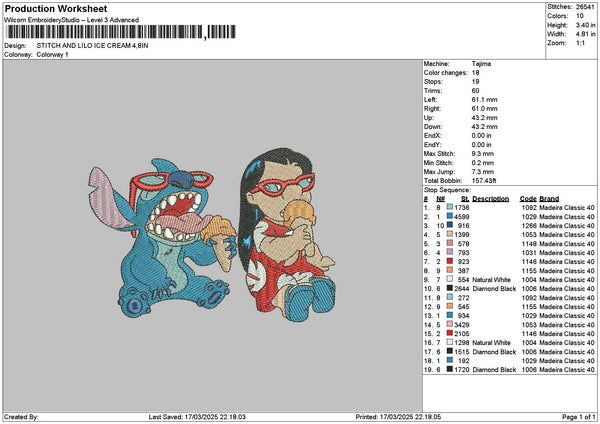Click 'Printed: 17/03/2025 22.18.05' footer text
This screenshot has height=424, width=600.
click(398, 417)
